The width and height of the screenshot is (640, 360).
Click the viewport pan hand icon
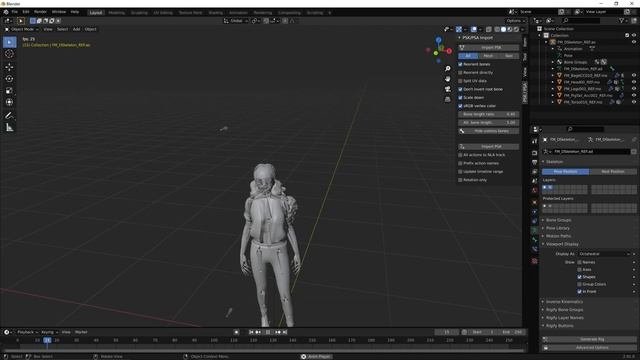click(x=448, y=79)
